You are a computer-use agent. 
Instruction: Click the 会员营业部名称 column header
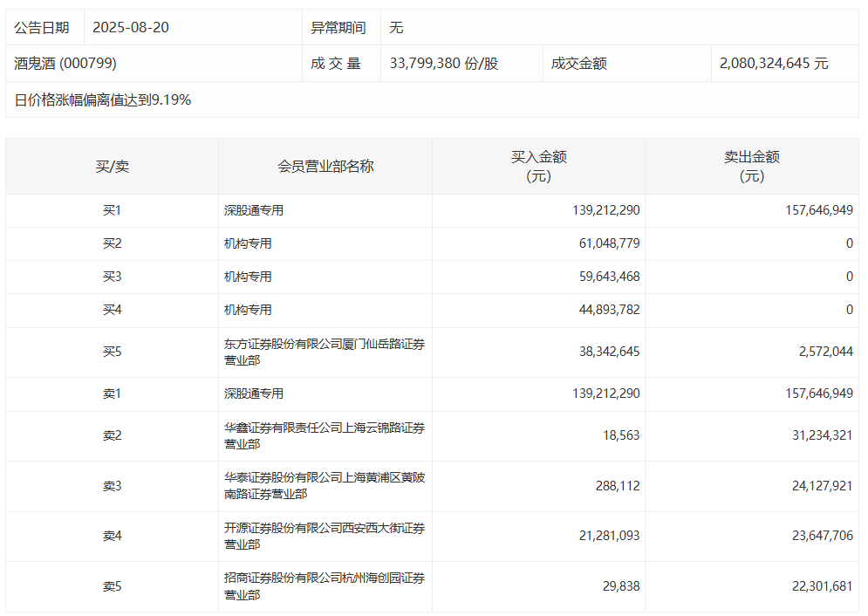[x=325, y=166]
